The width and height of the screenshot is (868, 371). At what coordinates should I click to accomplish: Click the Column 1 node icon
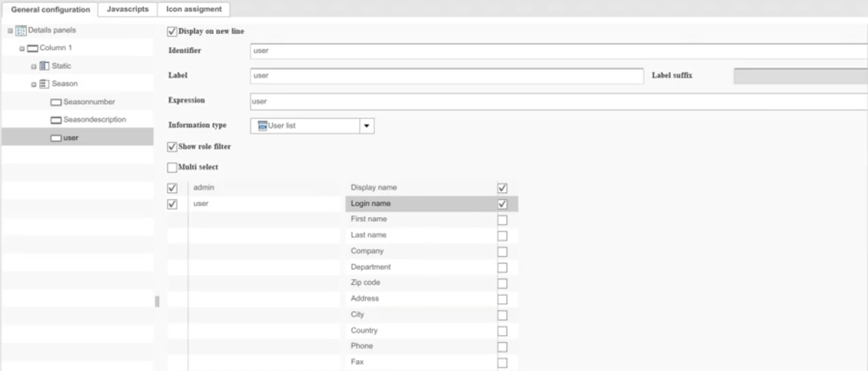32,49
